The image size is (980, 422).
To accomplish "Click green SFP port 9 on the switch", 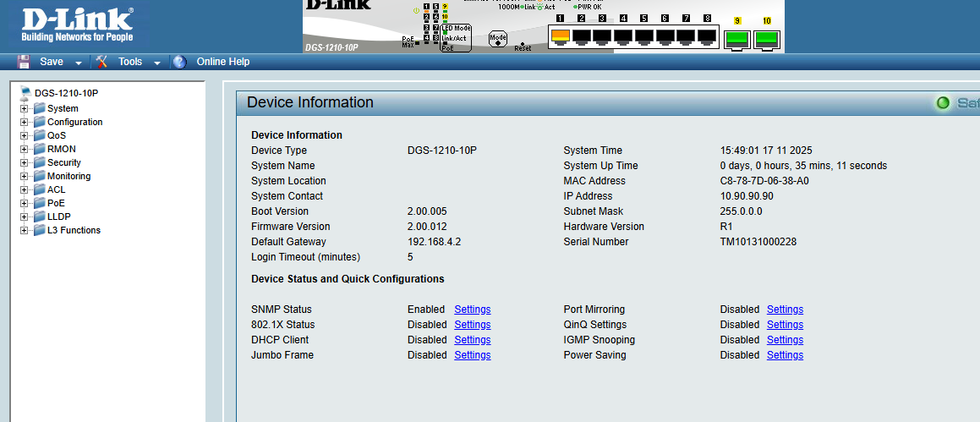I will 737,38.
